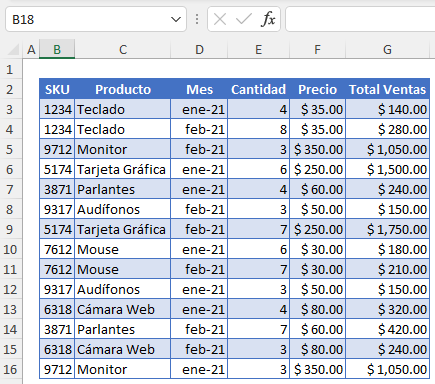Click the Total Ventas header cell

coord(387,89)
